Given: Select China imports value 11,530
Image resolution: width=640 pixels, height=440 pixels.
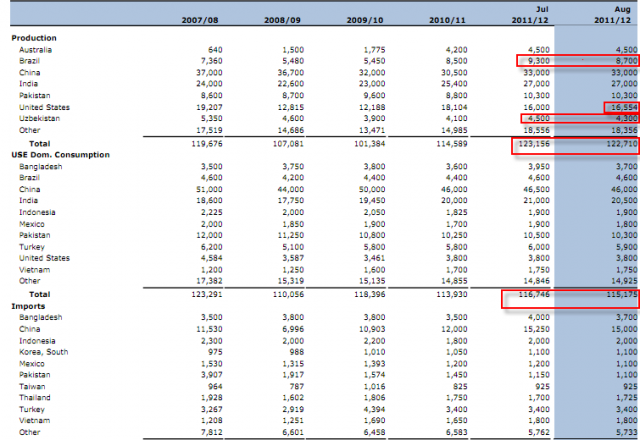Looking at the screenshot, I should 209,329.
